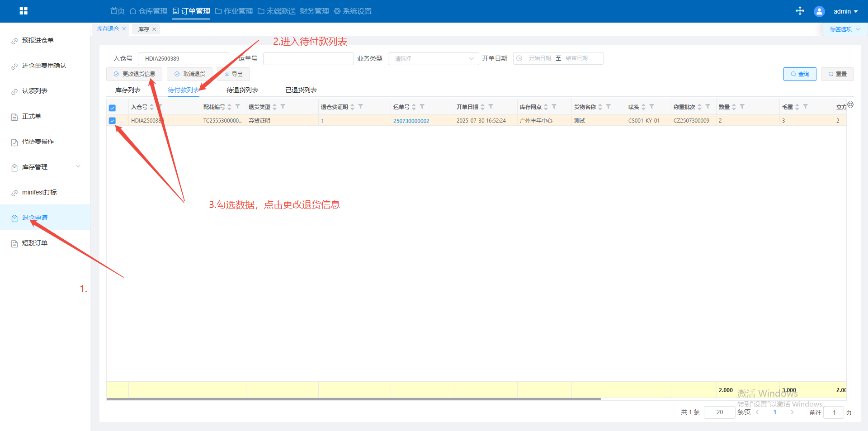Open waybill link 250730000002

pyautogui.click(x=411, y=121)
